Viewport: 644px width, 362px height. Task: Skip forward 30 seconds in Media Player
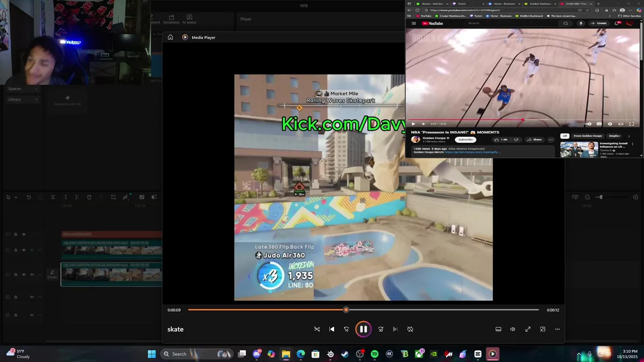click(x=381, y=329)
